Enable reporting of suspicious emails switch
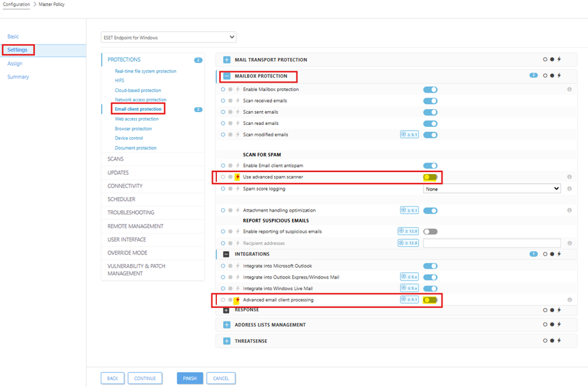The image size is (588, 387). click(x=430, y=231)
